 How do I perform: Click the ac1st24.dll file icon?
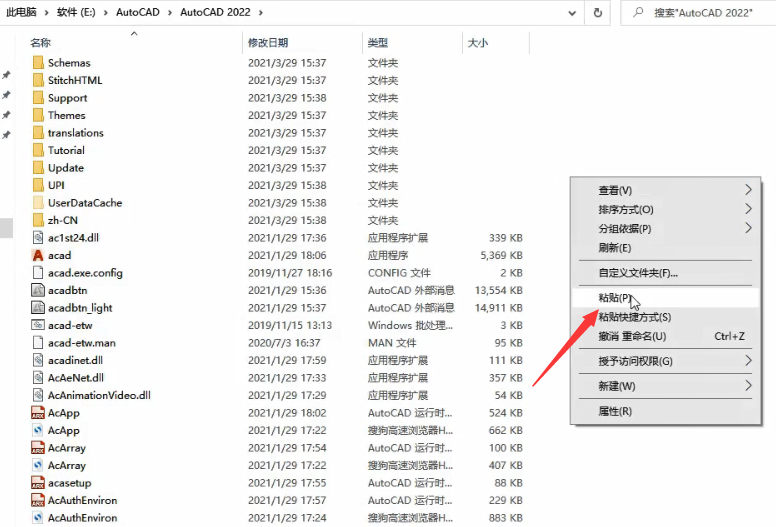38,238
